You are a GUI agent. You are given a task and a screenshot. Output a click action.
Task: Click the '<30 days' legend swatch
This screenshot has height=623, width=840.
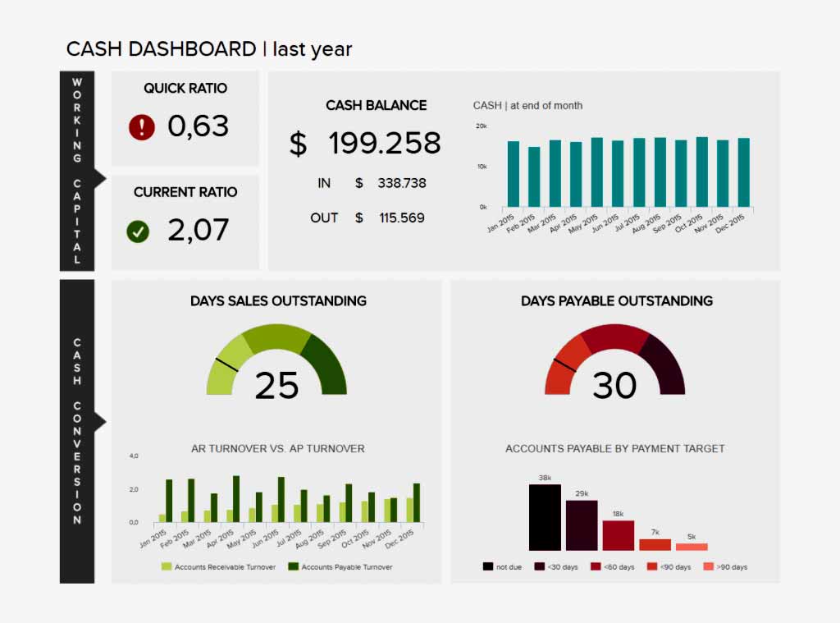tap(540, 566)
